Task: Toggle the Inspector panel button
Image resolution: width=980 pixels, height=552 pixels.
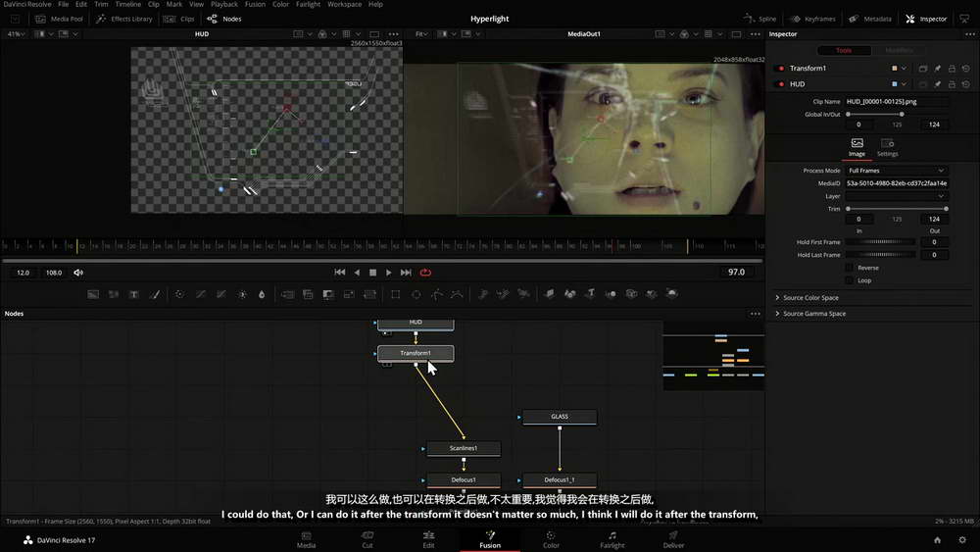Action: click(x=926, y=19)
